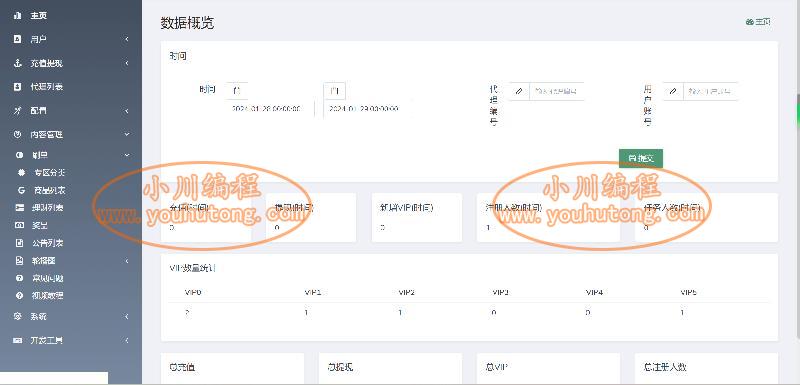Click the 新增VIP(时间) card title
Viewport: 800px width, 385px height.
pos(407,208)
